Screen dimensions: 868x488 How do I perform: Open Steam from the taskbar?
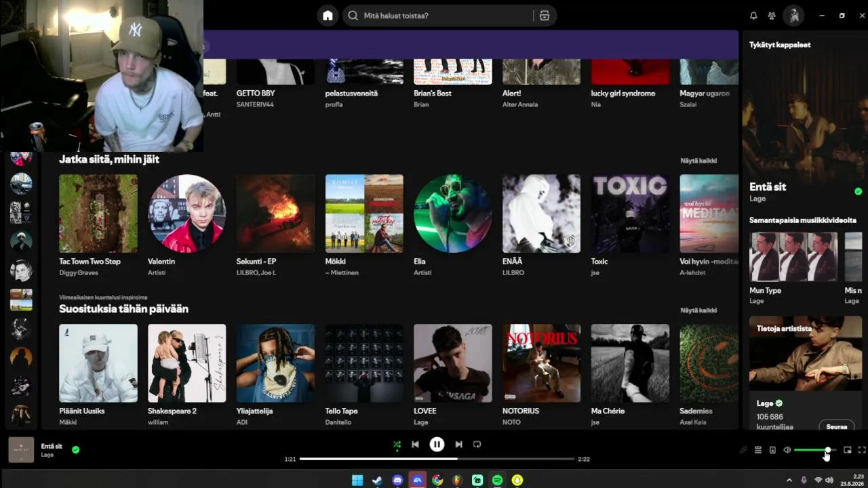(x=377, y=480)
